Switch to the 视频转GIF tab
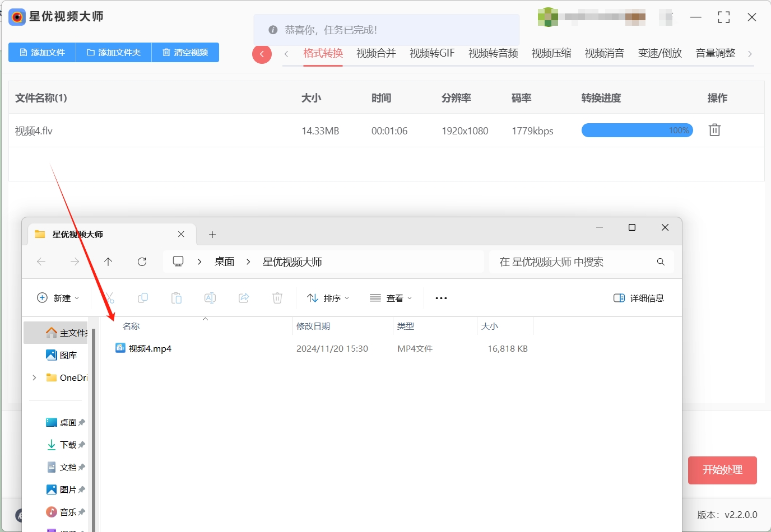Viewport: 771px width, 532px height. point(432,53)
